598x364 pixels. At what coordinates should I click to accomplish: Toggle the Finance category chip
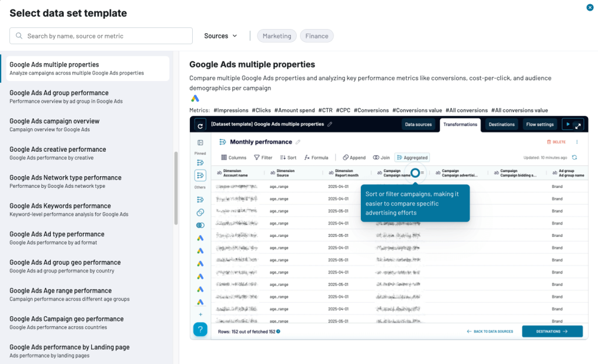point(317,36)
